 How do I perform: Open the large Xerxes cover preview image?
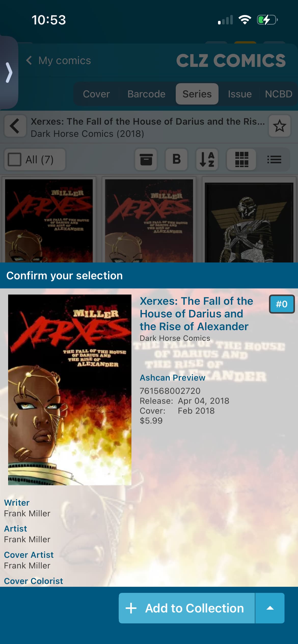(70, 390)
